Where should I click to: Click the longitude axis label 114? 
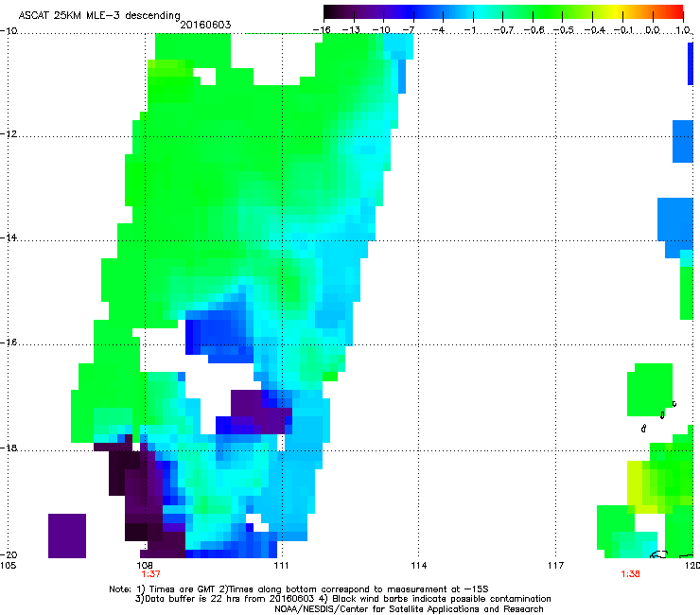pos(418,566)
